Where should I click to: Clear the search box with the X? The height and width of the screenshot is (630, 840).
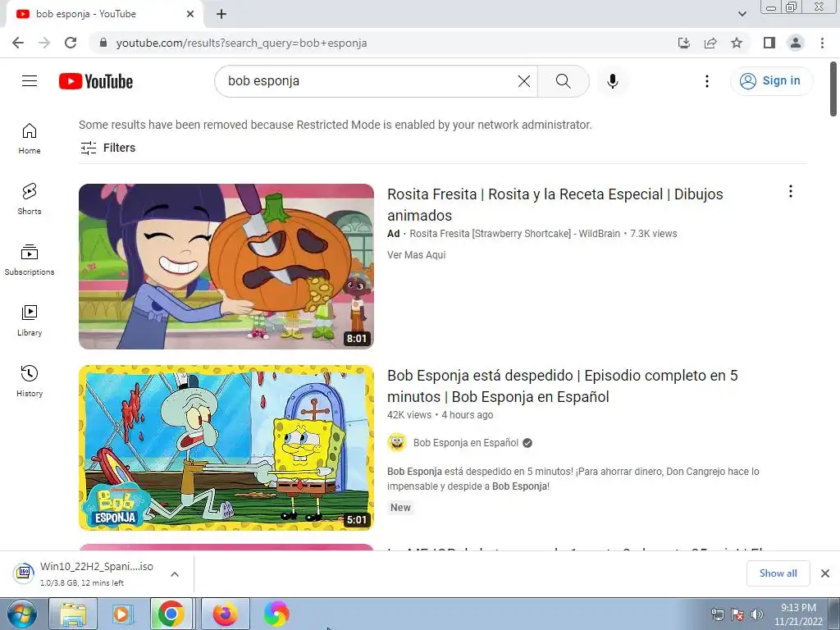click(524, 81)
